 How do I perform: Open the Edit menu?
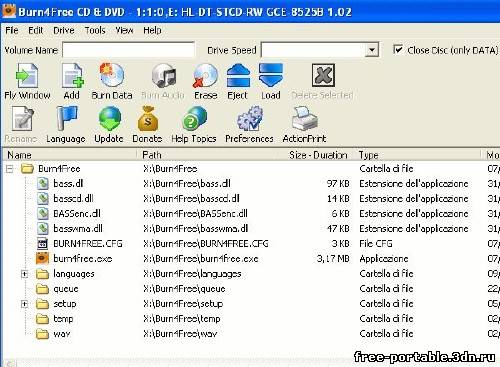[x=36, y=30]
